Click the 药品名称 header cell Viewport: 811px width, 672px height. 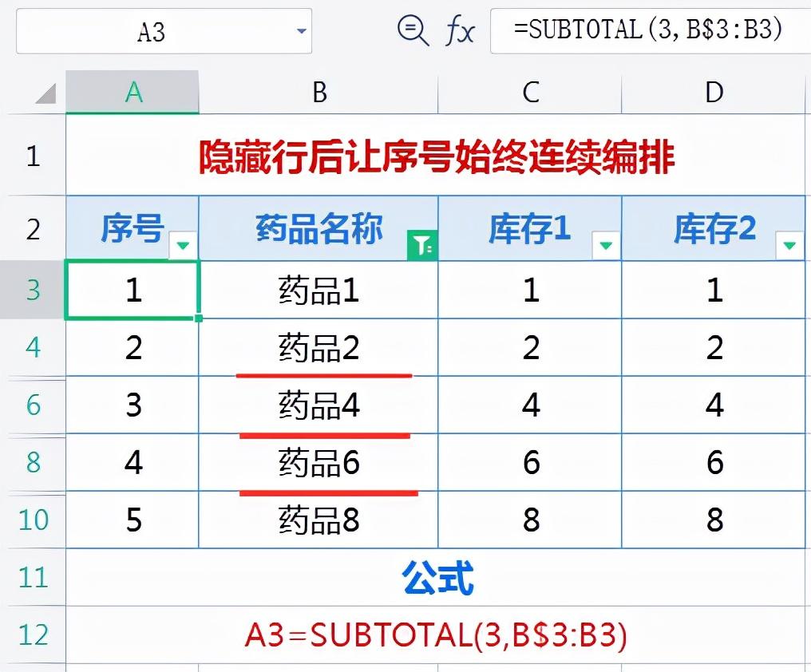[318, 228]
